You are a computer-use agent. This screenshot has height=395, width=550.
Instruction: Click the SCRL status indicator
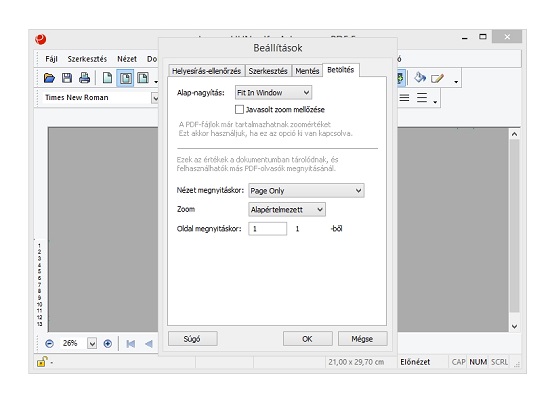(499, 362)
